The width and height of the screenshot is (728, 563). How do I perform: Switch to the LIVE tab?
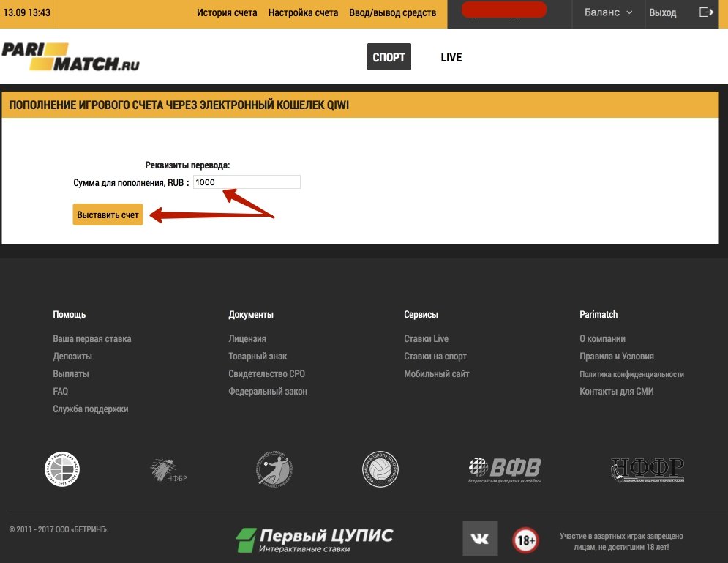click(451, 57)
